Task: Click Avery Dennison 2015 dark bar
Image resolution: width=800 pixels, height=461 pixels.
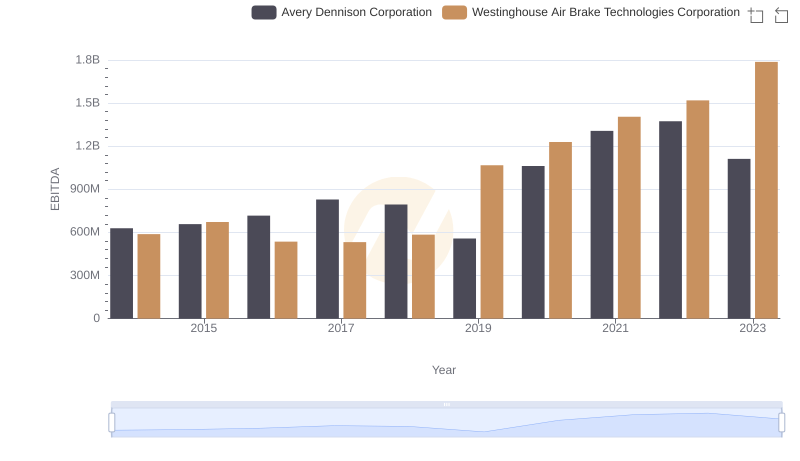Action: tap(190, 271)
